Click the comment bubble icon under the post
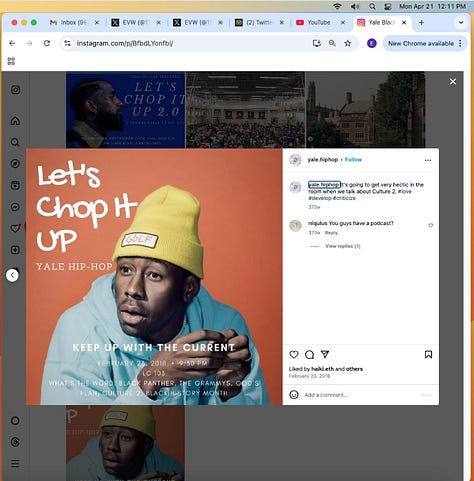The image size is (474, 481). [309, 354]
